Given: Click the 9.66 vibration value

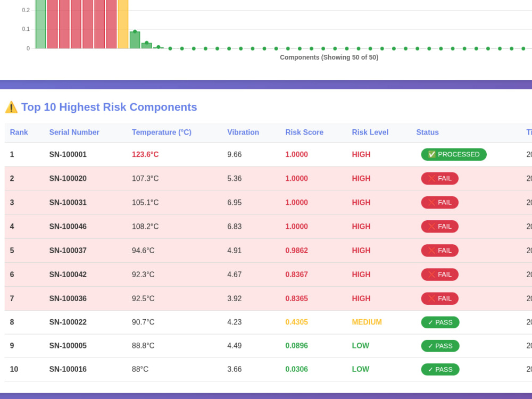Looking at the screenshot, I should [x=235, y=154].
